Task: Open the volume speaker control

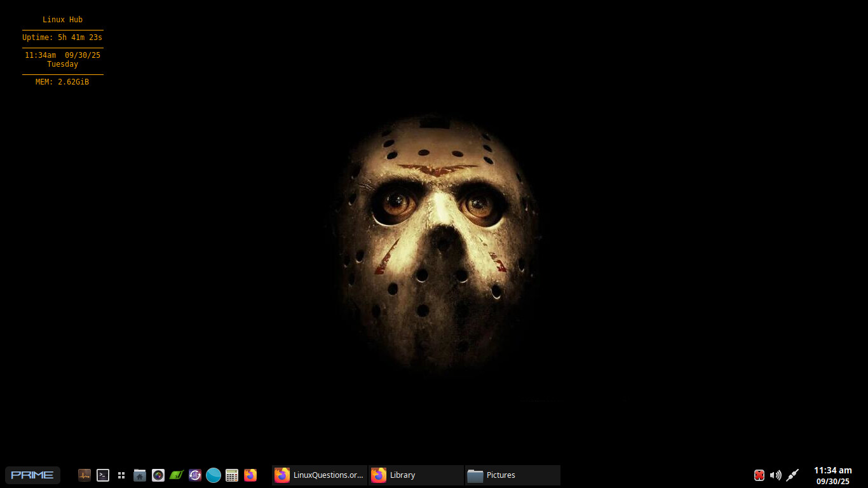Action: pyautogui.click(x=775, y=475)
